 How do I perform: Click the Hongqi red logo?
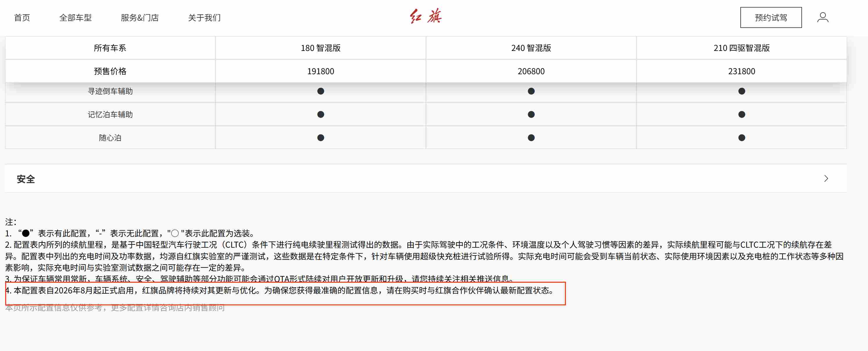click(426, 17)
